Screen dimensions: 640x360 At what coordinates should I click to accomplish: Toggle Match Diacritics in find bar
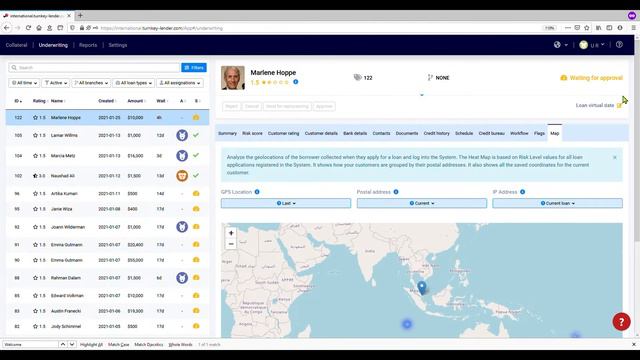(149, 344)
